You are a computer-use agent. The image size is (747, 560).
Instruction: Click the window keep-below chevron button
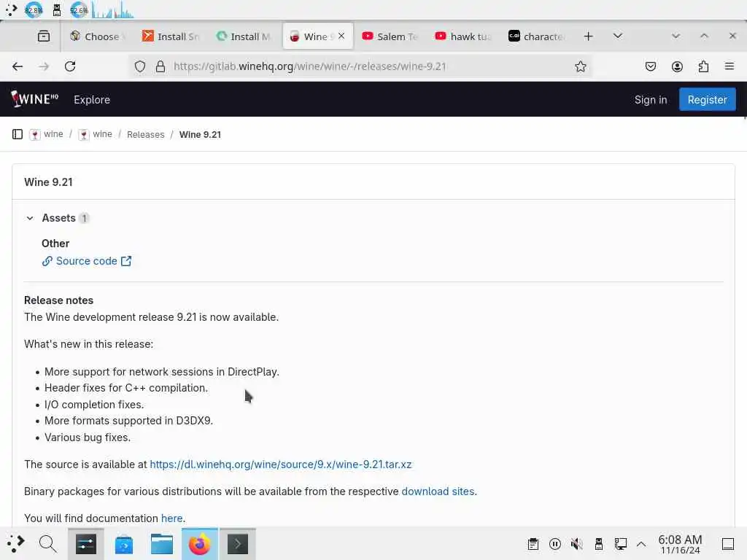pos(676,36)
